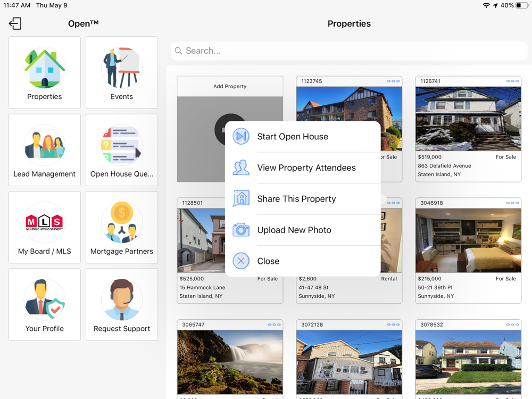Click the 50-21 39th Pl address
Screen dimensions: 532x399
click(x=435, y=288)
